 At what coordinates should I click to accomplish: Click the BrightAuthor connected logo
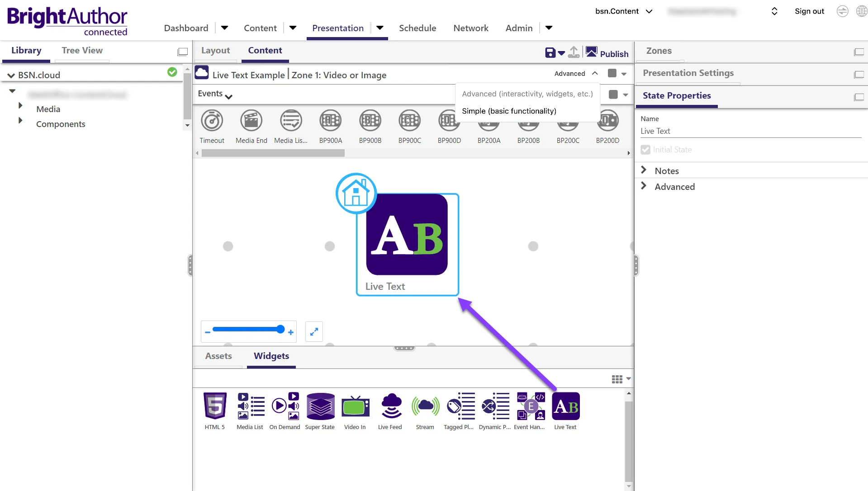67,21
